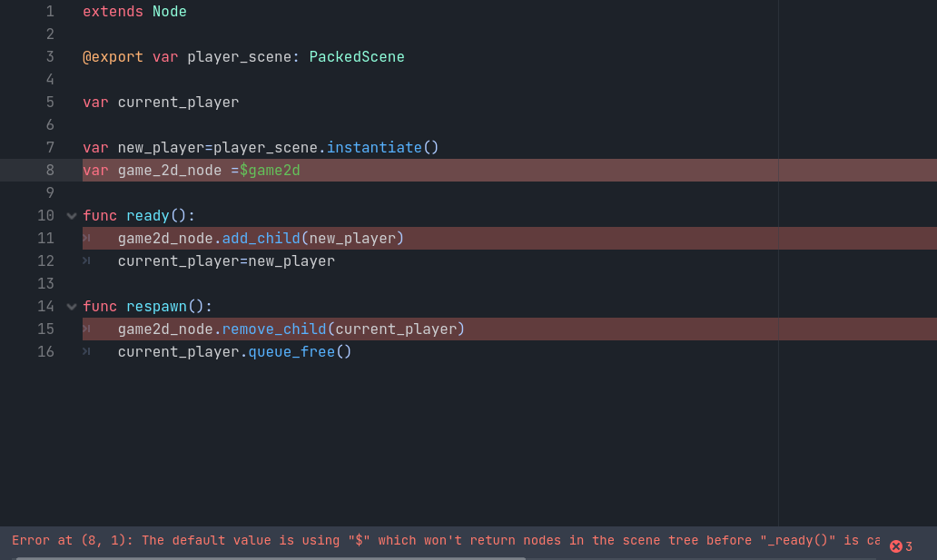This screenshot has width=937, height=560.
Task: Collapse the func ready() code block
Action: [x=72, y=216]
